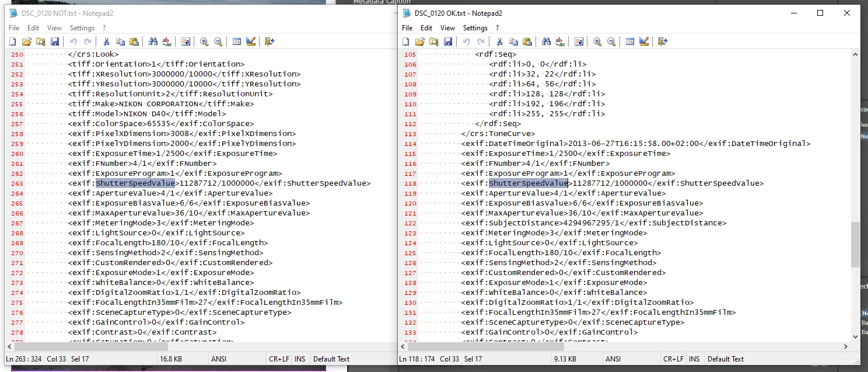Click Copy icon in DSC_0120 NOT.txt window
This screenshot has height=372, width=868.
(120, 41)
